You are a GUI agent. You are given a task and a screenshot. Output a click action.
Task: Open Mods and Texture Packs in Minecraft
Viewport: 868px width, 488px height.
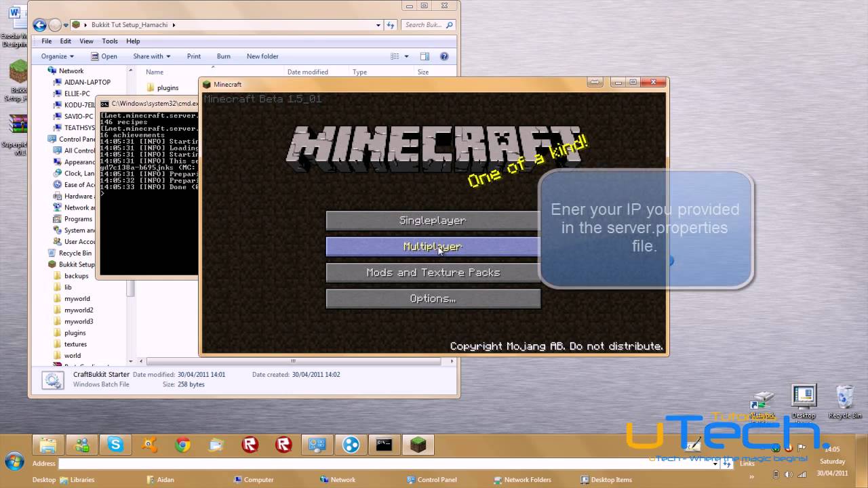[x=433, y=272]
